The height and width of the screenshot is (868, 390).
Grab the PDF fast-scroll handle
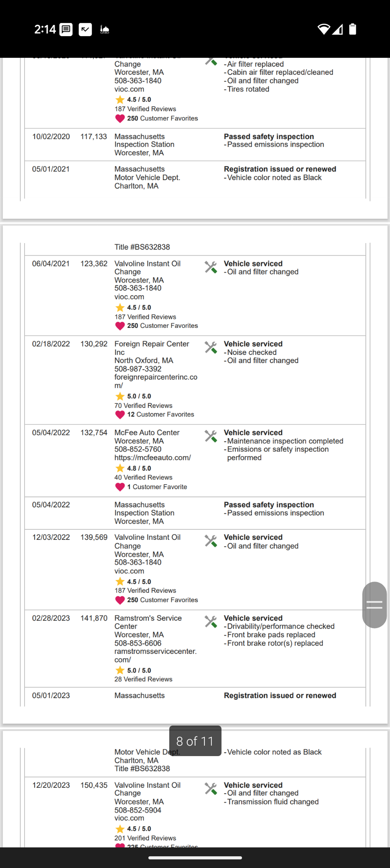pos(375,605)
